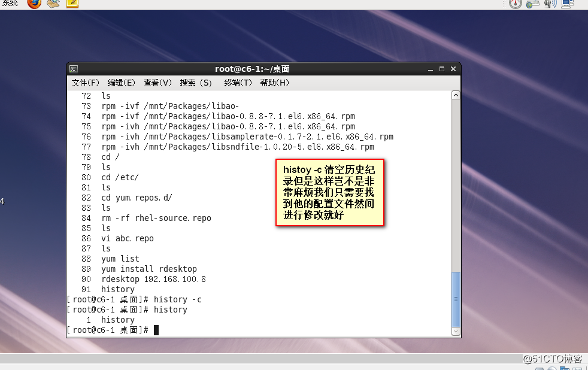Click the line 'cd yum.repos.d/'
The height and width of the screenshot is (370, 588).
pos(137,198)
